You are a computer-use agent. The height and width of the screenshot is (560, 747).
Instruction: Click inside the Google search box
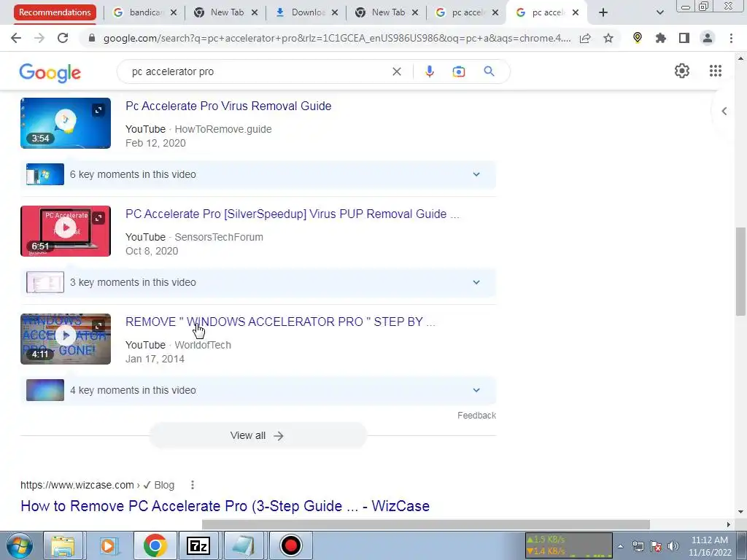click(x=258, y=71)
